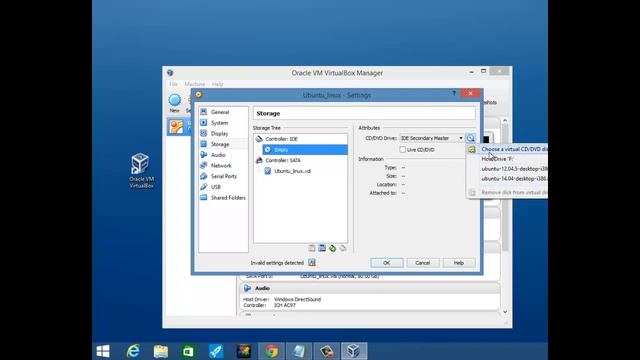Click the CD/DVD disc chooser icon

coord(470,138)
